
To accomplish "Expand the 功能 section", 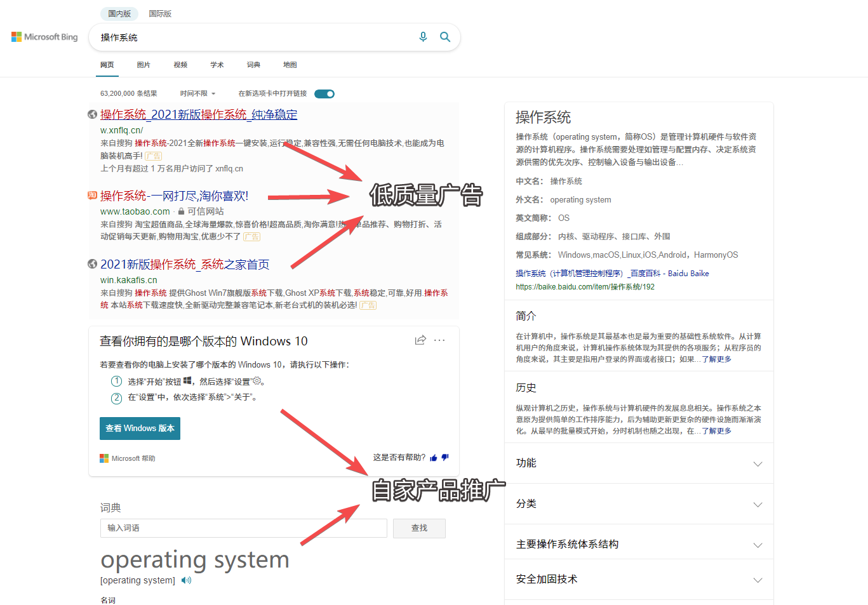I will [x=639, y=463].
